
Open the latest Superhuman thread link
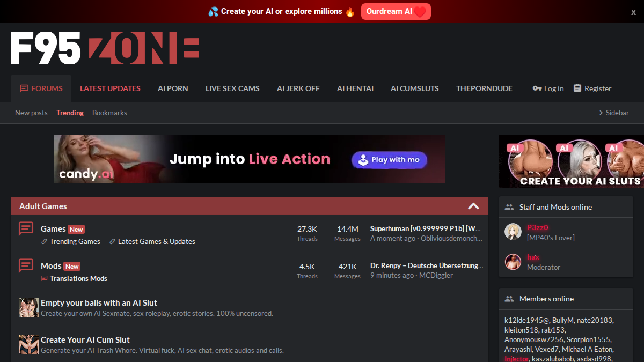point(426,228)
